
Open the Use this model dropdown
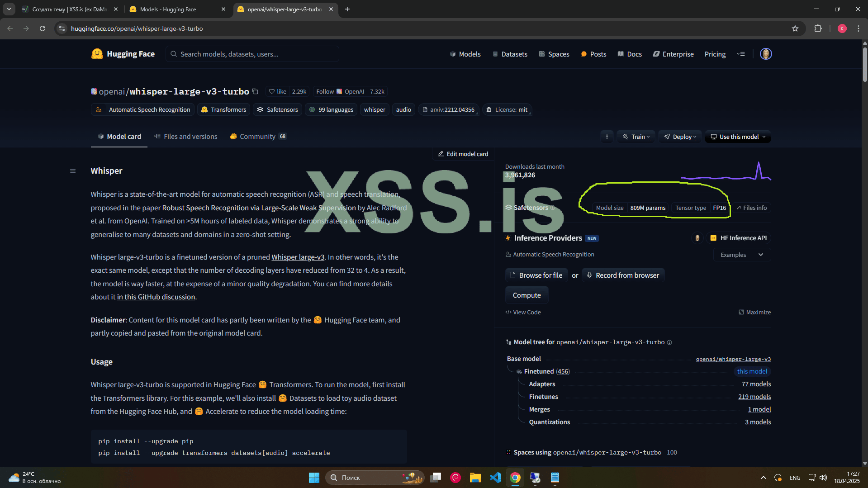pyautogui.click(x=738, y=137)
